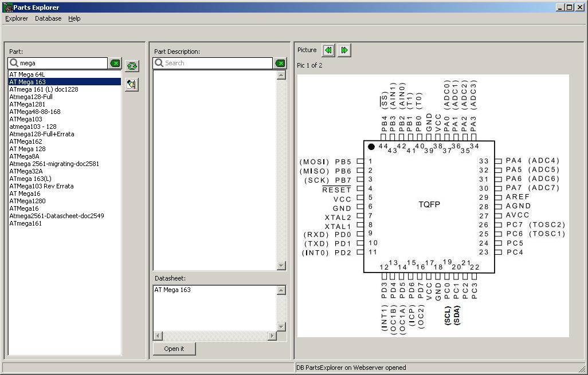
Task: Select ATMega1280 in the Part list
Action: coord(65,201)
